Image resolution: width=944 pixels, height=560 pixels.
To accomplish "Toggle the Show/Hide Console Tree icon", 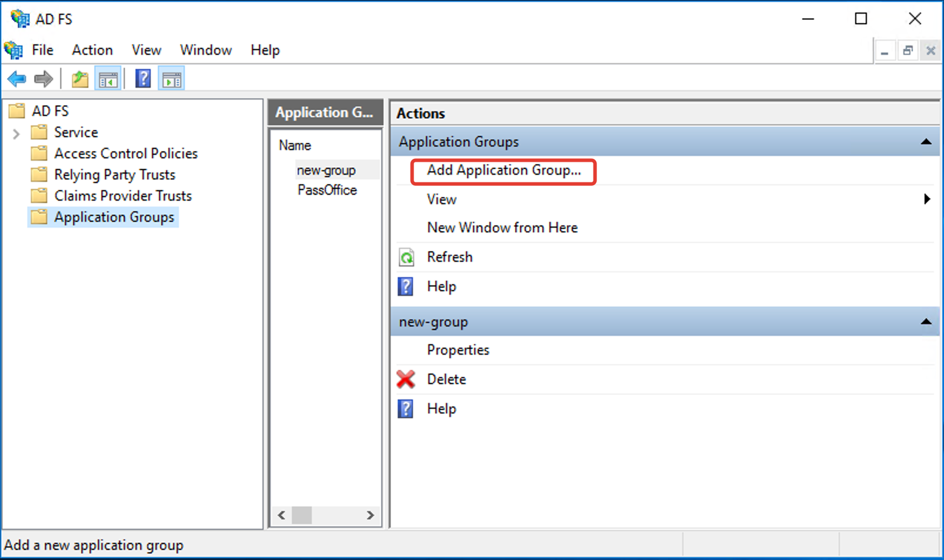I will [x=108, y=79].
